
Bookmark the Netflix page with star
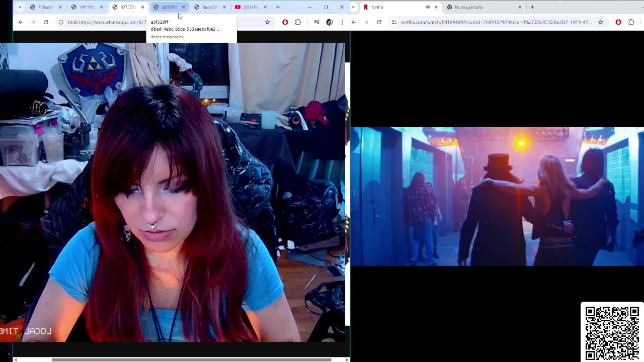point(601,22)
